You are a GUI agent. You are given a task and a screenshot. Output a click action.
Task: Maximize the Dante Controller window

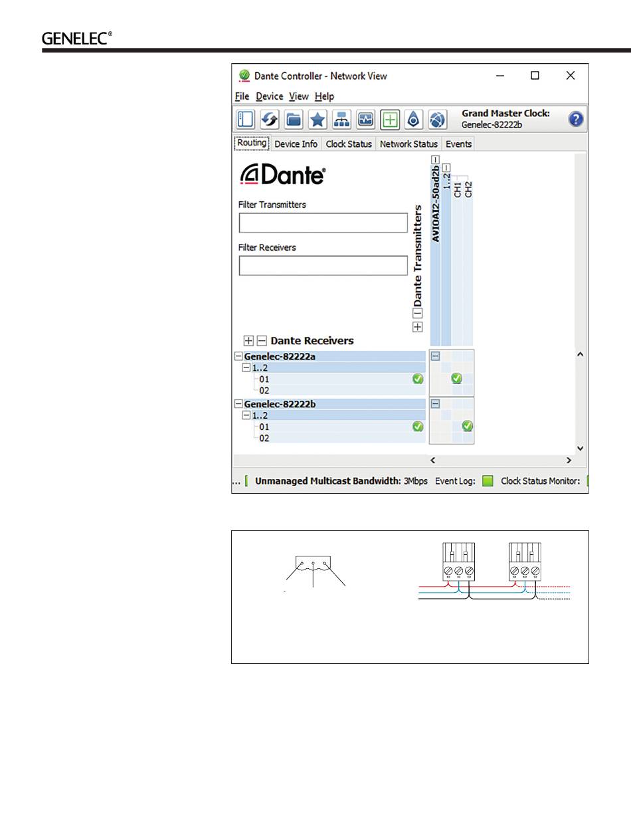(535, 76)
